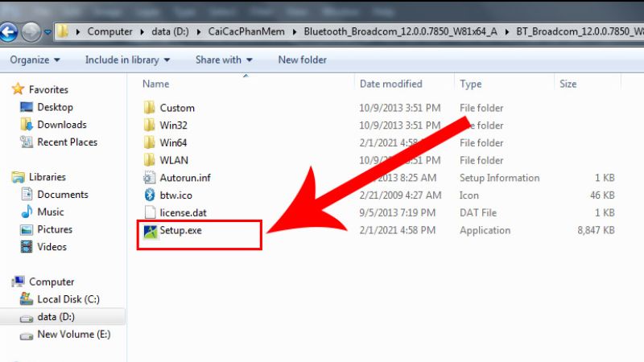Click the 8,847 KB size value
The height and width of the screenshot is (362, 644).
pyautogui.click(x=596, y=230)
